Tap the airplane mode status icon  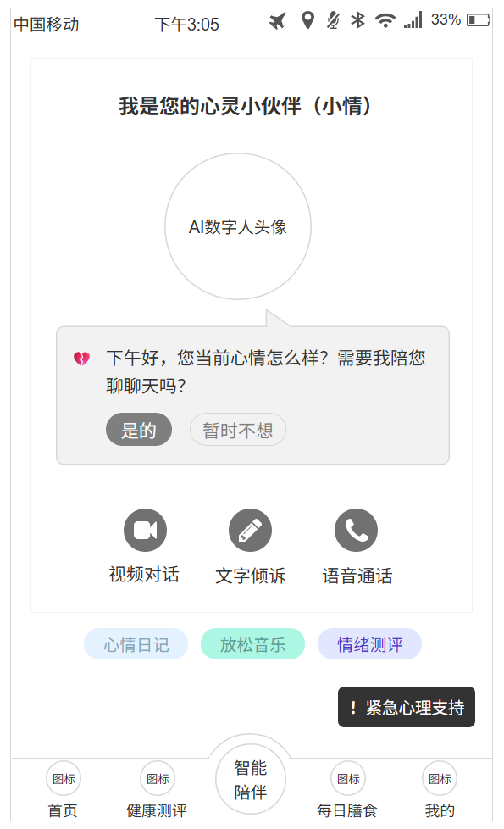pyautogui.click(x=277, y=21)
